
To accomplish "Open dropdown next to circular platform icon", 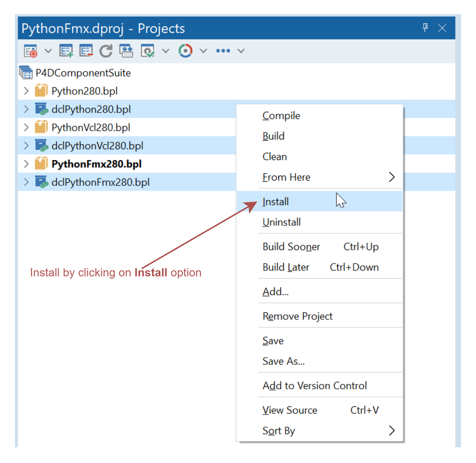I will pyautogui.click(x=203, y=51).
